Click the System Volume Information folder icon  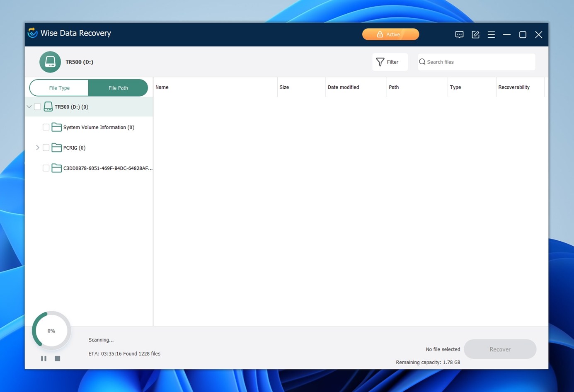(56, 127)
